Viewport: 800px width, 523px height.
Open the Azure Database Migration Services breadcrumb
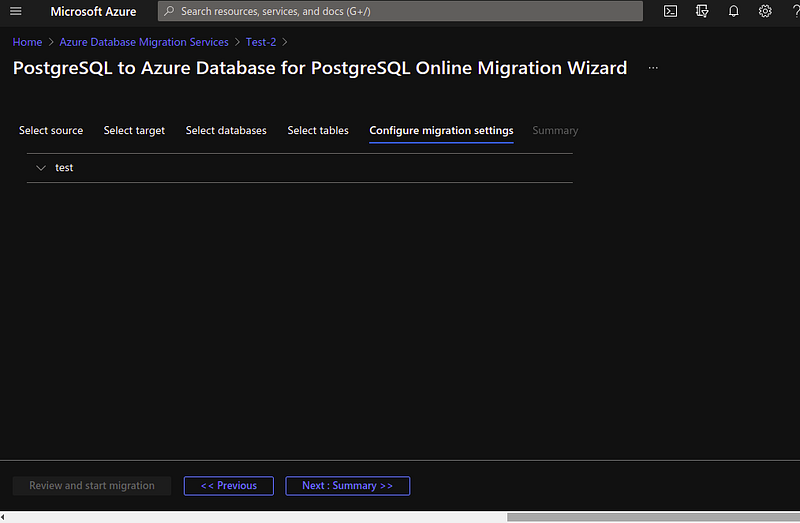coord(144,42)
